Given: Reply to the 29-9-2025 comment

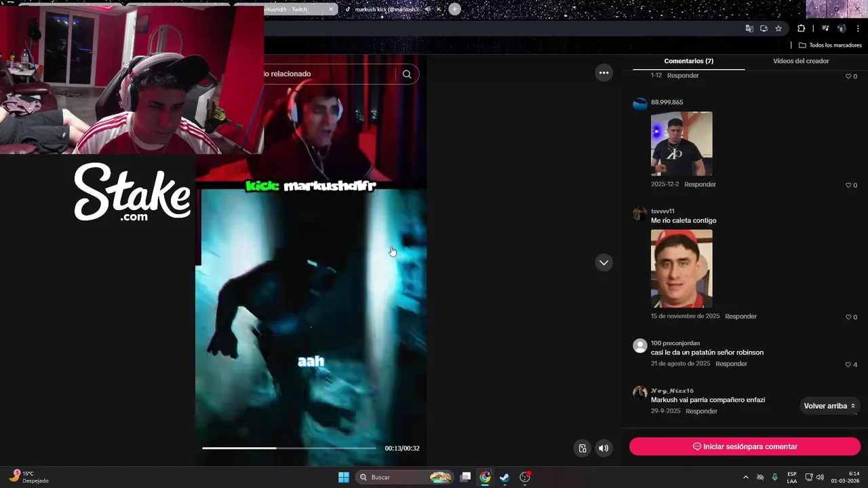Looking at the screenshot, I should coord(701,411).
